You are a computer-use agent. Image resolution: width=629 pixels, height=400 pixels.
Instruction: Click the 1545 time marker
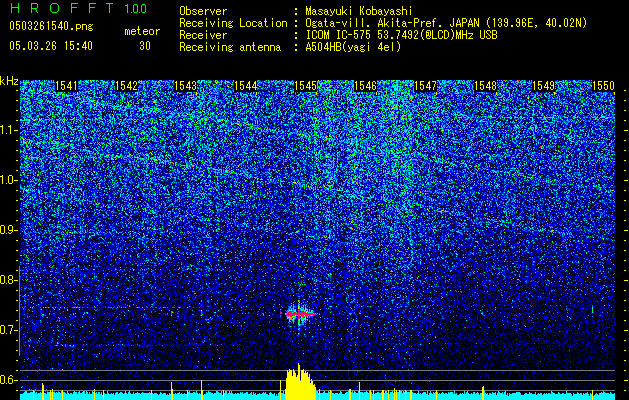306,86
